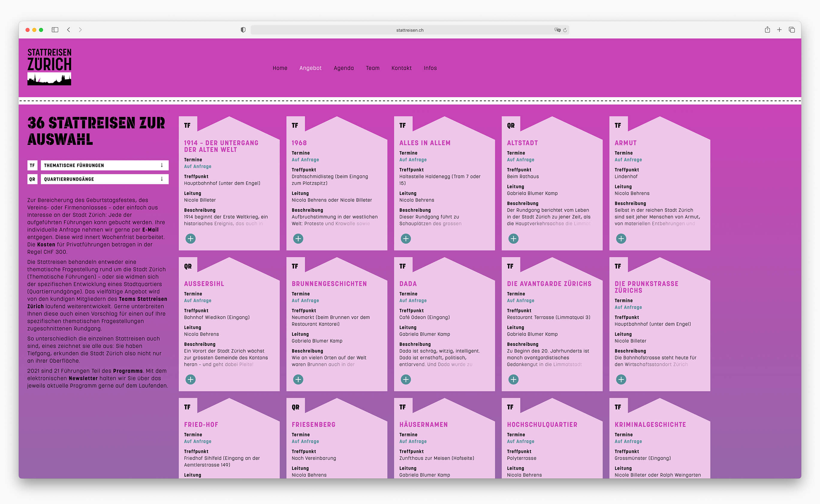Click the down arrow in Thematische Führungen
Screen dimensions: 820x504
click(x=162, y=165)
